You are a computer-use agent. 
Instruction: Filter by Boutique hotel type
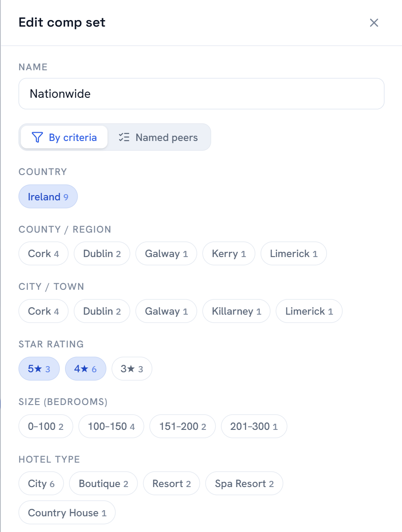(x=103, y=484)
